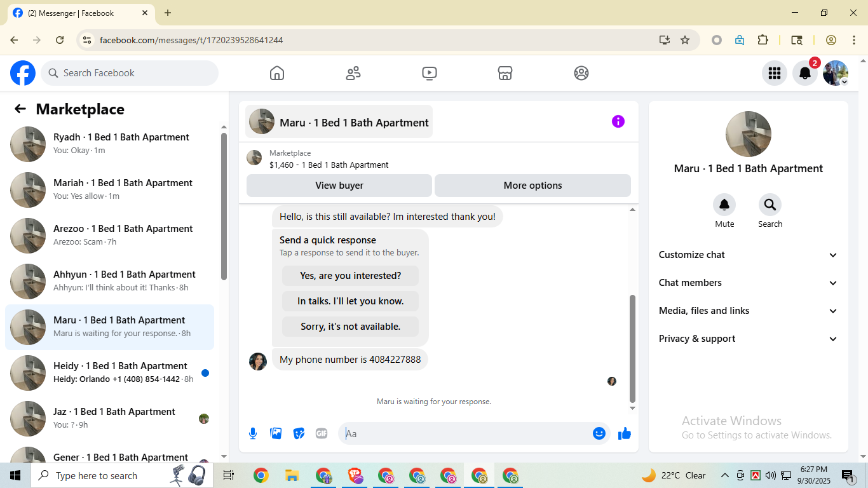This screenshot has height=488, width=868.
Task: Open the Heidy 1 Bed 1 Bath conversation
Action: click(x=109, y=373)
